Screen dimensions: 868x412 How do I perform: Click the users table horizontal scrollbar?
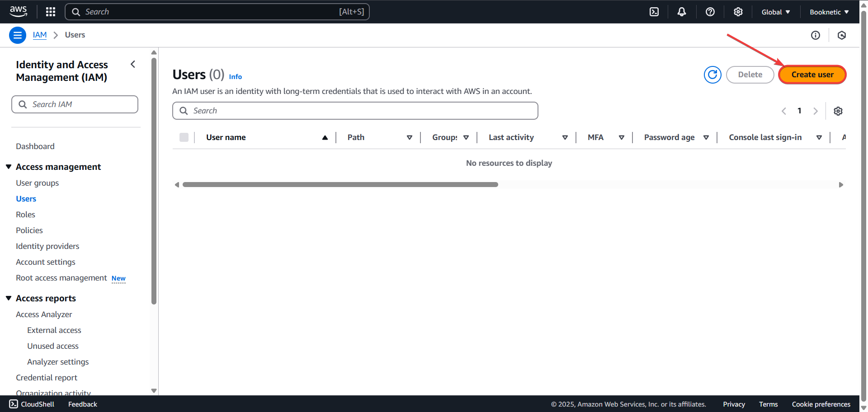(340, 184)
